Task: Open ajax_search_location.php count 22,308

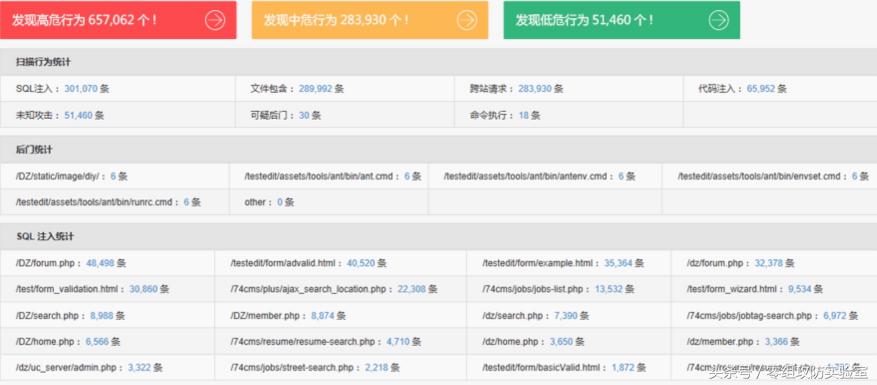Action: [x=412, y=289]
